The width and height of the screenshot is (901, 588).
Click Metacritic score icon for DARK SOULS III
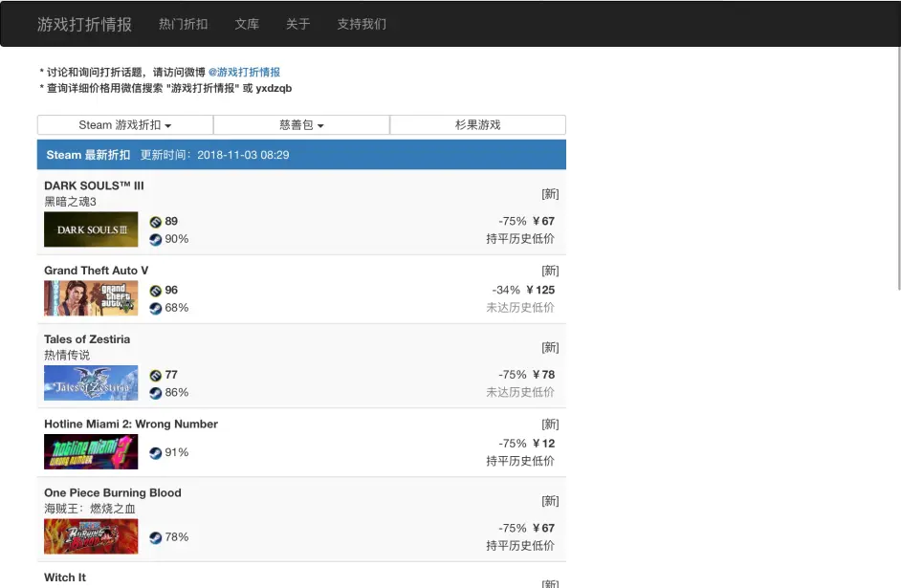(155, 222)
